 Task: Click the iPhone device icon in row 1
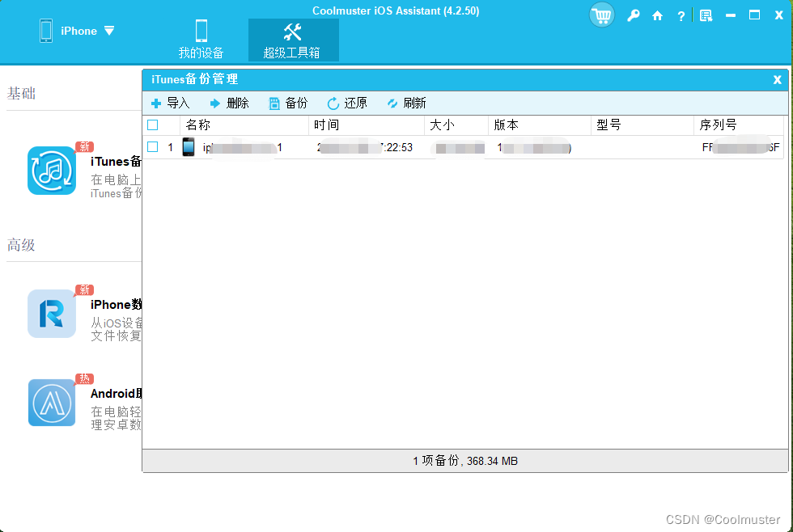pos(189,147)
